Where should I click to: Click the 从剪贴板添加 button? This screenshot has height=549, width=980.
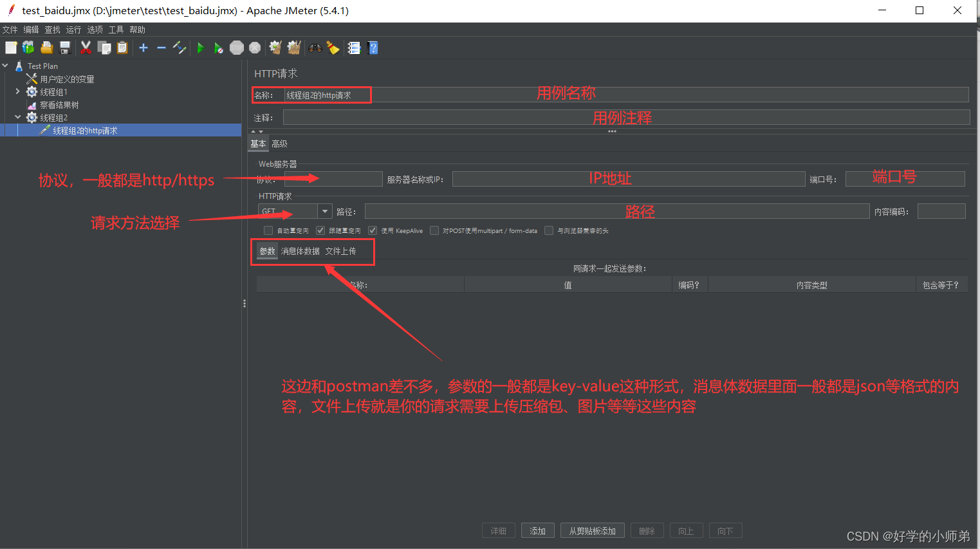coord(592,531)
